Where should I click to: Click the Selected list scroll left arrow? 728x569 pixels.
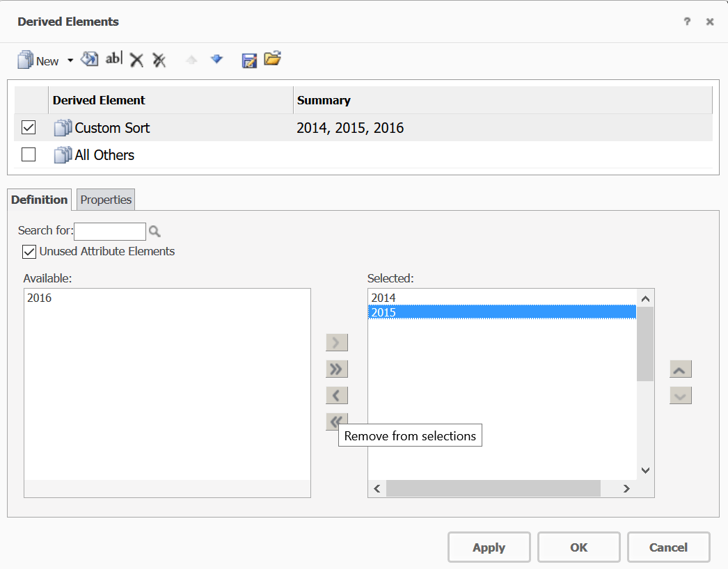pos(377,489)
